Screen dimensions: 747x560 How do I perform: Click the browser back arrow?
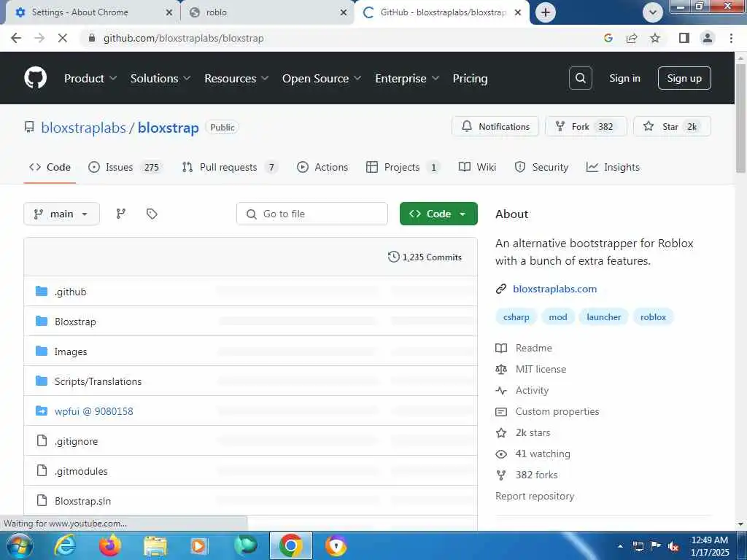(16, 38)
